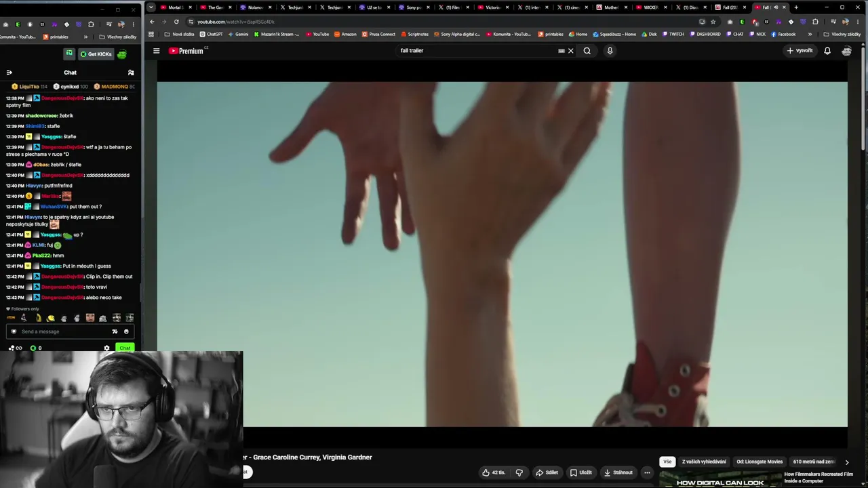Clear the YouTube search field with the X
Screen dimensions: 868x488
pos(570,51)
